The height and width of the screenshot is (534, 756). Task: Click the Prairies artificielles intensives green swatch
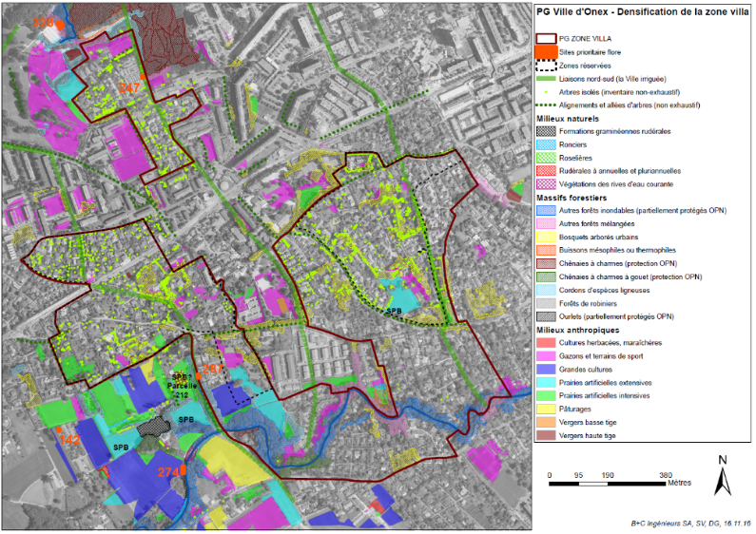point(545,395)
